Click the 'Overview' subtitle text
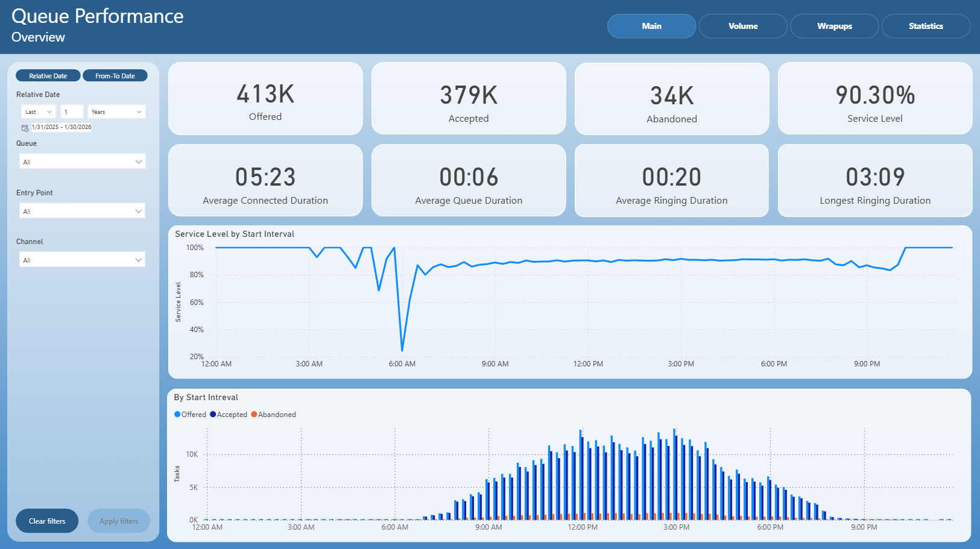980x549 pixels. click(x=38, y=37)
